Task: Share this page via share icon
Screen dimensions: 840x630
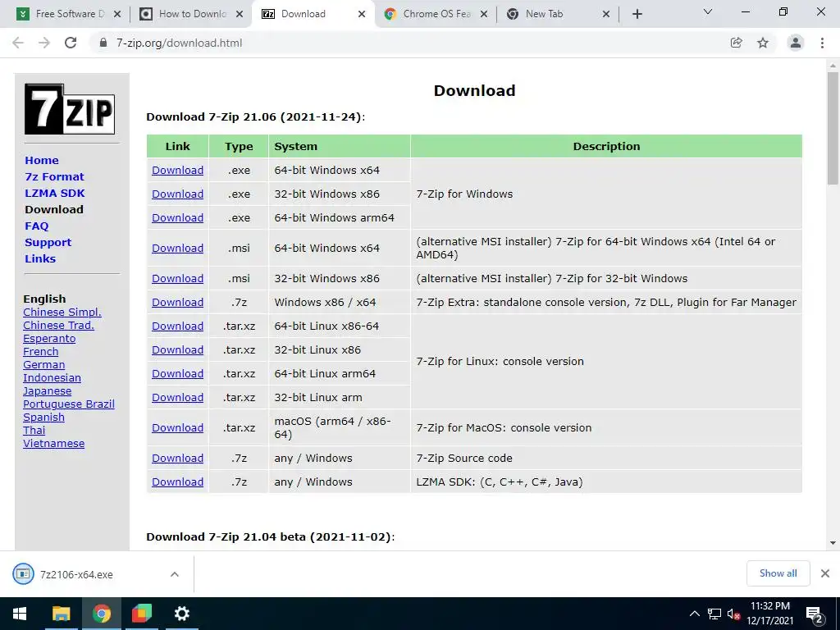Action: [737, 43]
